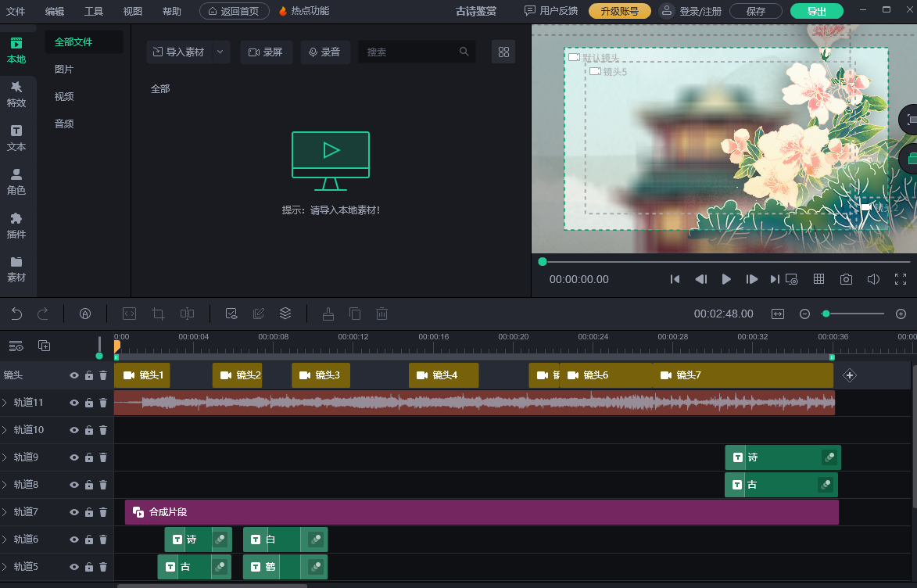The height and width of the screenshot is (588, 917).
Task: Open the 编辑 menu
Action: pyautogui.click(x=55, y=11)
